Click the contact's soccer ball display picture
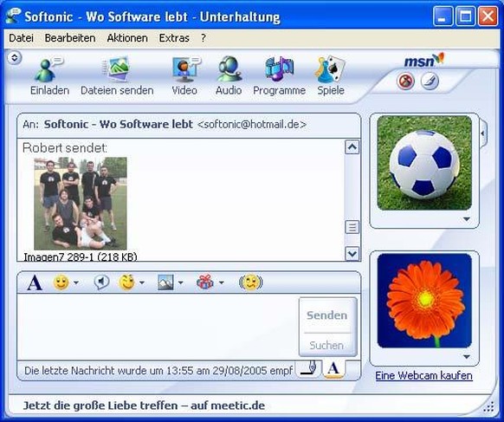The width and height of the screenshot is (504, 422). [x=424, y=163]
